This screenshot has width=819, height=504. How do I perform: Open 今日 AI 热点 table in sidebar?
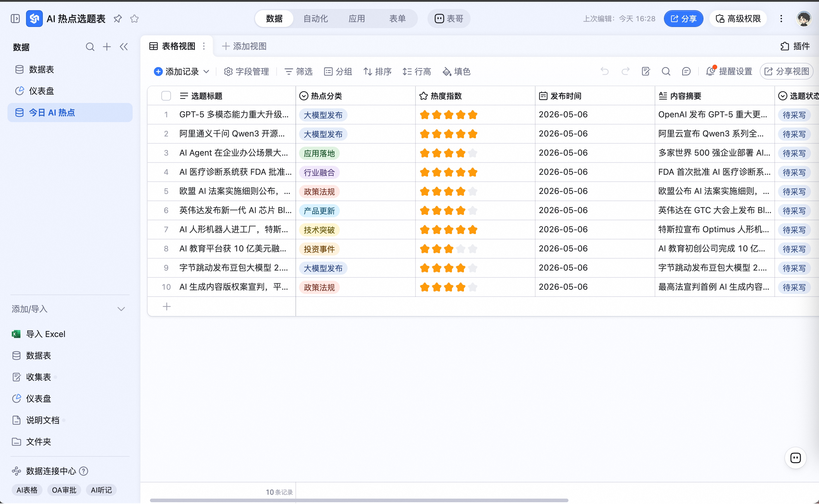click(x=70, y=113)
